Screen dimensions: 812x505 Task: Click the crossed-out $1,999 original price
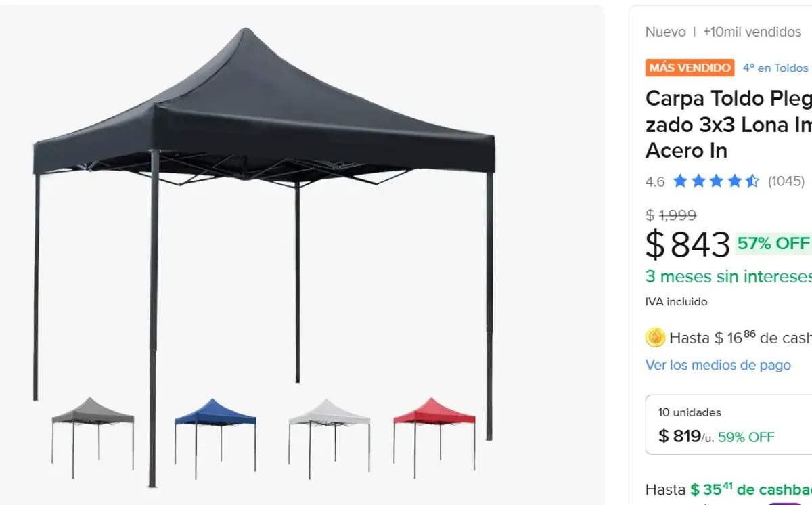pyautogui.click(x=671, y=215)
